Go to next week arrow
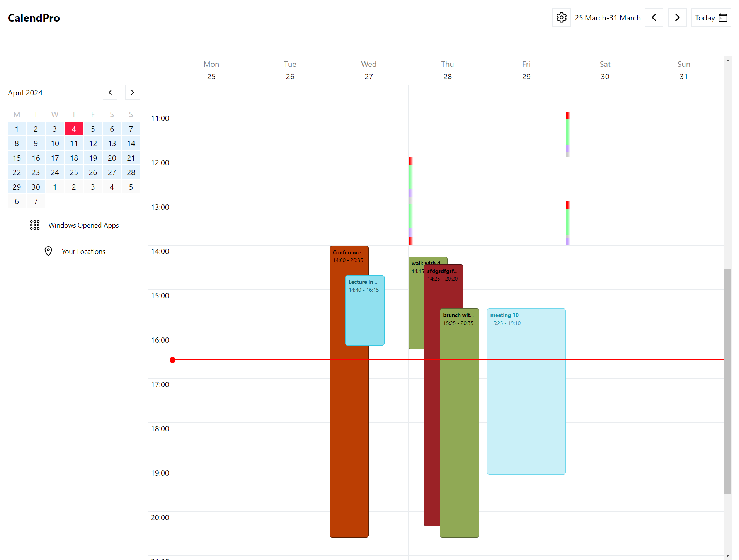The height and width of the screenshot is (560, 739). [677, 17]
